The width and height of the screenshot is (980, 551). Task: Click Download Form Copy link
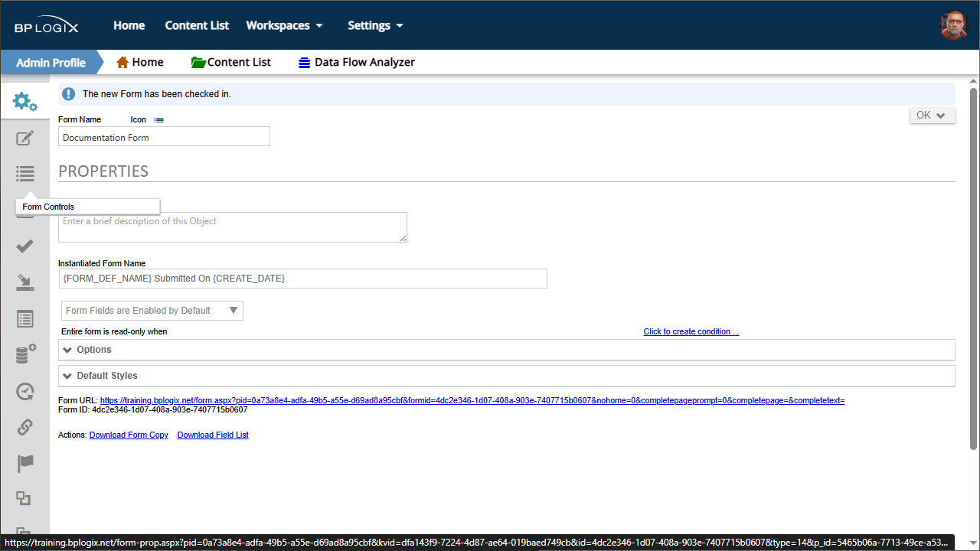coord(129,435)
